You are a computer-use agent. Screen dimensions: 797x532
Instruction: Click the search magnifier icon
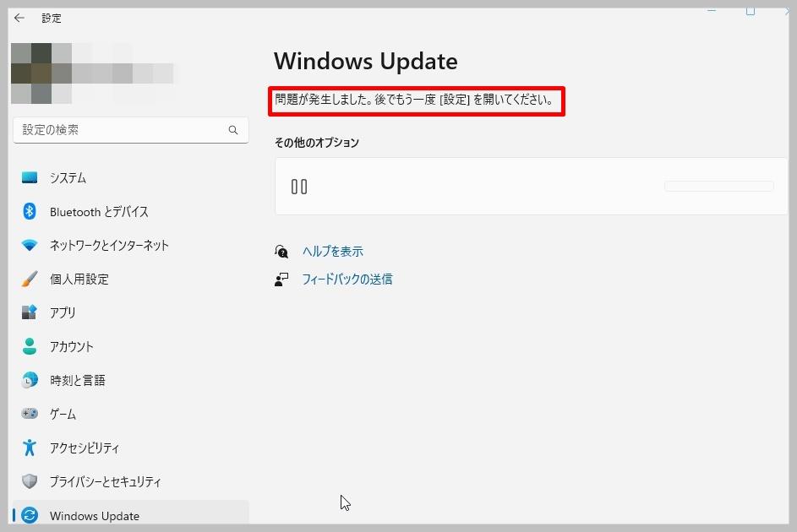[233, 130]
